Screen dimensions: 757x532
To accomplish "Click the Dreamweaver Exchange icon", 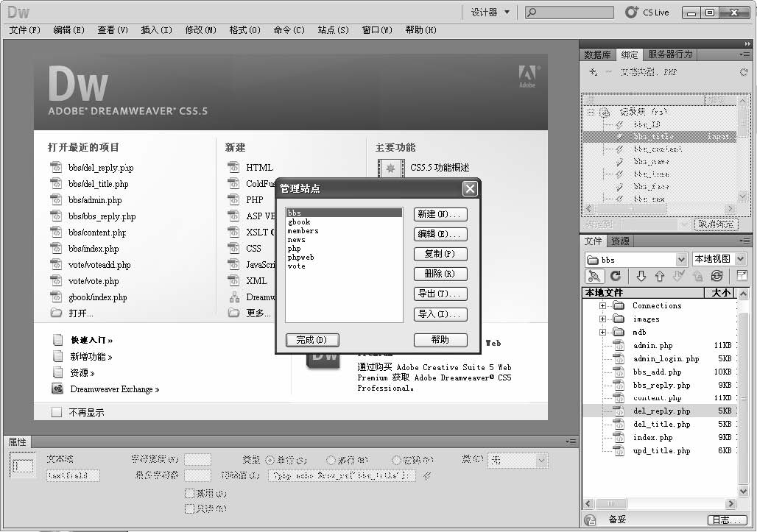I will (57, 389).
